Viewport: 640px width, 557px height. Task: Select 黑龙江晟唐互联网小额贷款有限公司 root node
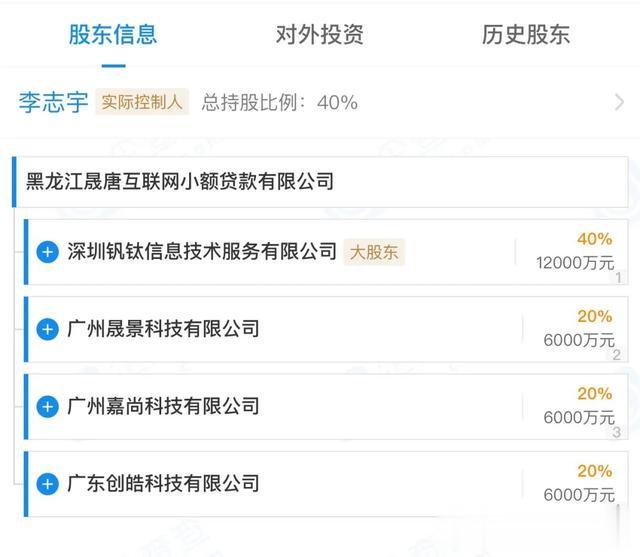click(x=320, y=182)
